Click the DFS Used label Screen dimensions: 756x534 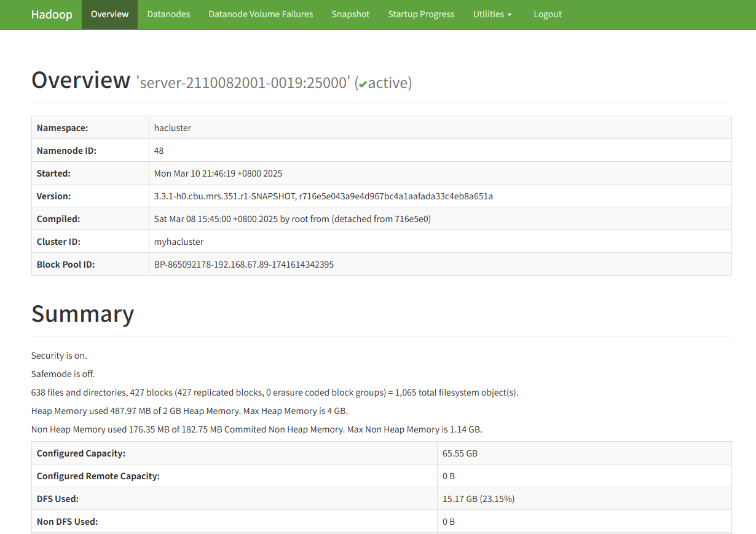click(58, 499)
